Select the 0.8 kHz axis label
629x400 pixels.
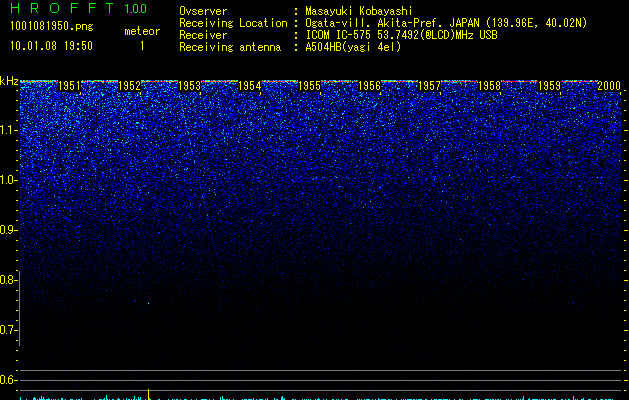tap(9, 280)
